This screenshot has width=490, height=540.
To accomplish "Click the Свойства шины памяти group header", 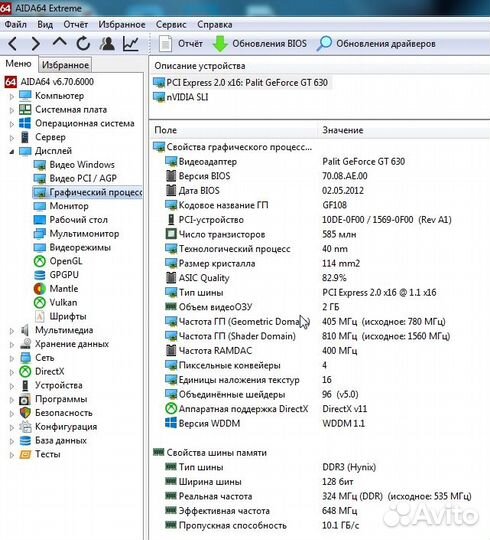I will pyautogui.click(x=210, y=453).
